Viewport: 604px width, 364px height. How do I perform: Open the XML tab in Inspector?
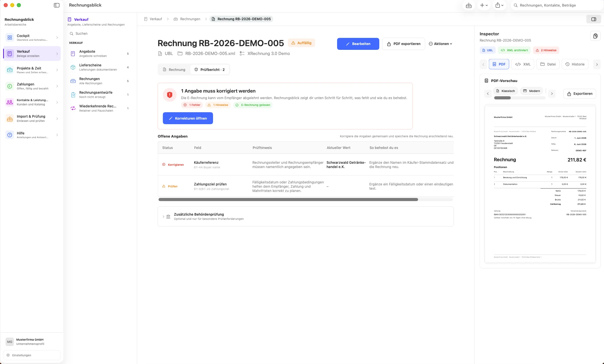tap(523, 64)
